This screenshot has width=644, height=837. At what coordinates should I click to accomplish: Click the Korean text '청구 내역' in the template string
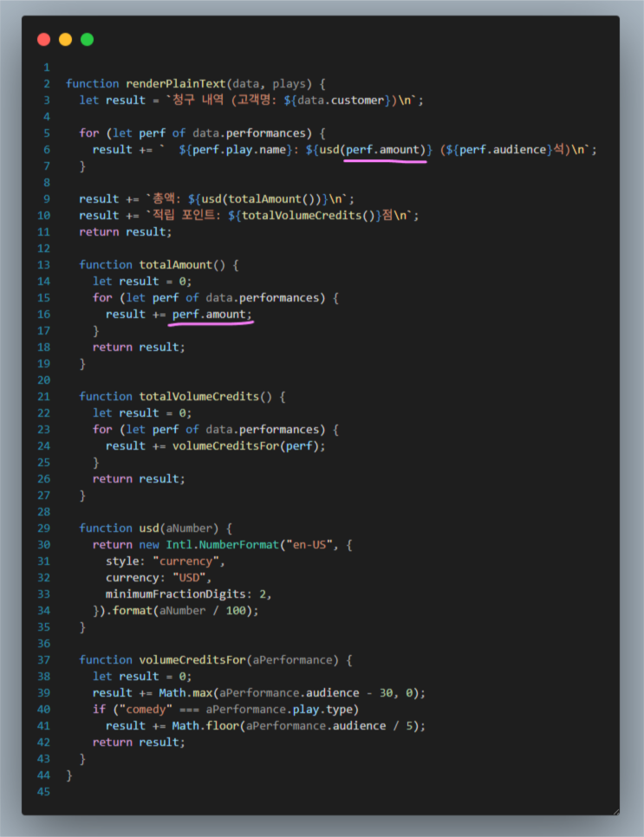click(198, 100)
